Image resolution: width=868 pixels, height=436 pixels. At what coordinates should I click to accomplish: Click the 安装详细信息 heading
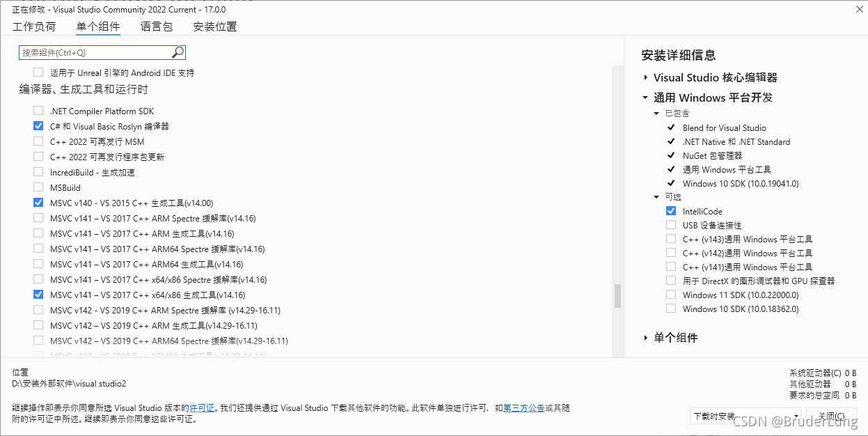click(679, 55)
